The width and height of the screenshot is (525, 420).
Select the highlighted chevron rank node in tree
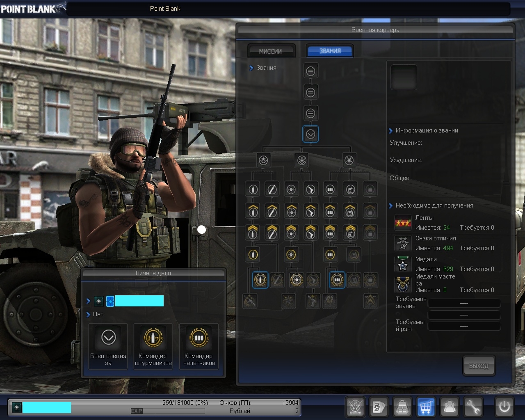click(310, 134)
